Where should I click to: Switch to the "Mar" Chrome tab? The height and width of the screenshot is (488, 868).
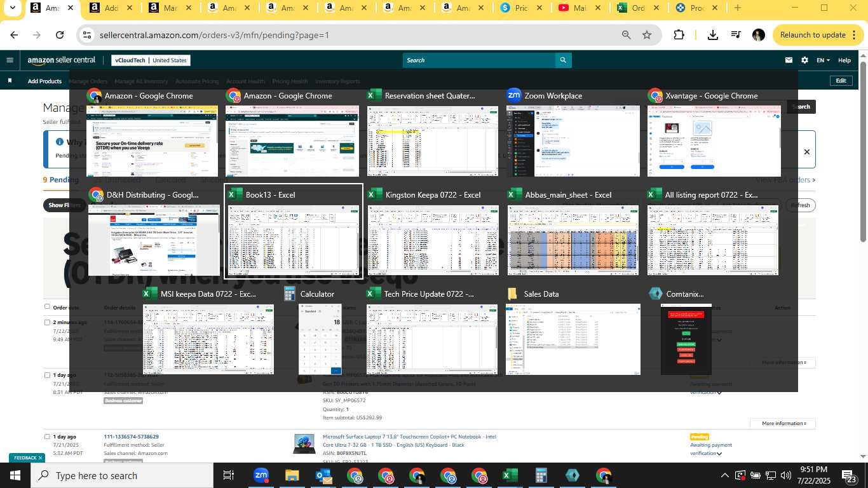170,8
